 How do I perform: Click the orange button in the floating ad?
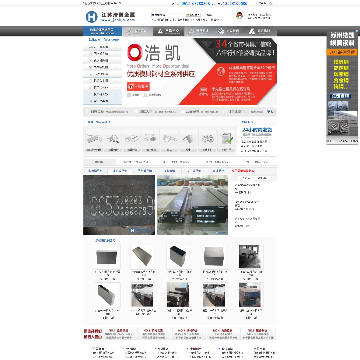[x=342, y=52]
